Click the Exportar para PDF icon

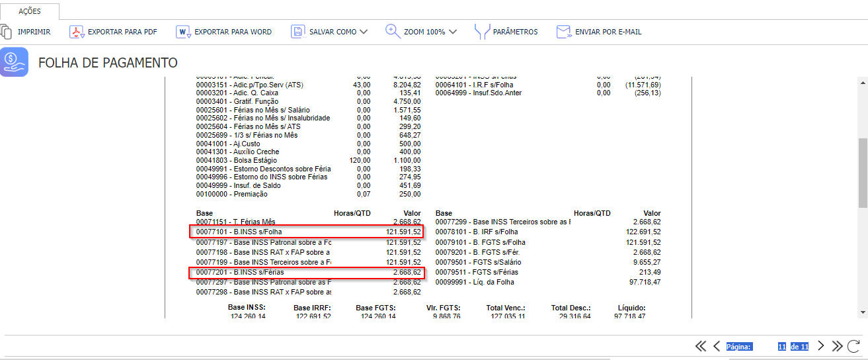[77, 32]
